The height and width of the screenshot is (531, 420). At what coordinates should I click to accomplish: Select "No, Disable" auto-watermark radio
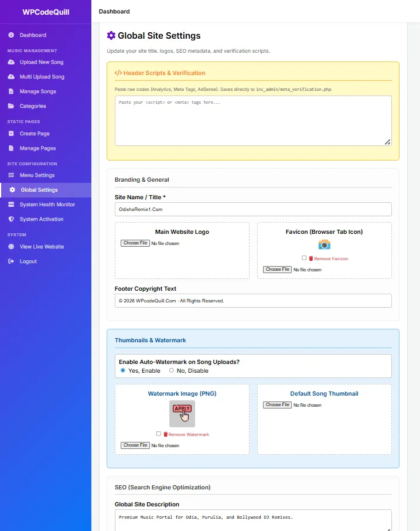coord(172,370)
